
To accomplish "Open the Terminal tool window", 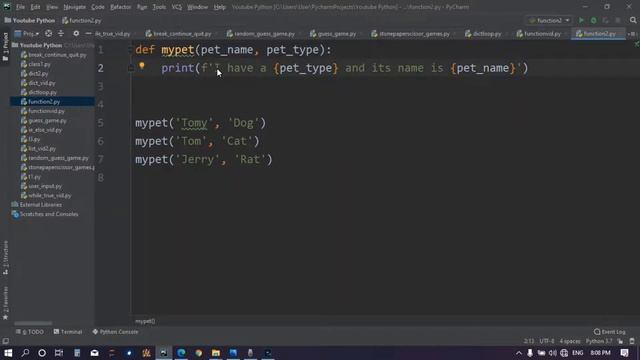I will coord(68,332).
